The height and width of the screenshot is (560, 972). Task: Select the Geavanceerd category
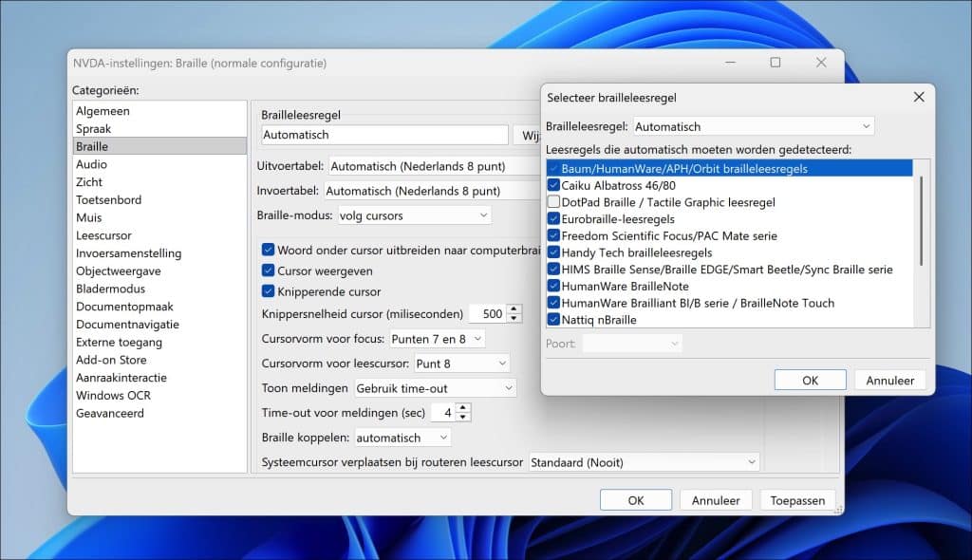coord(110,414)
